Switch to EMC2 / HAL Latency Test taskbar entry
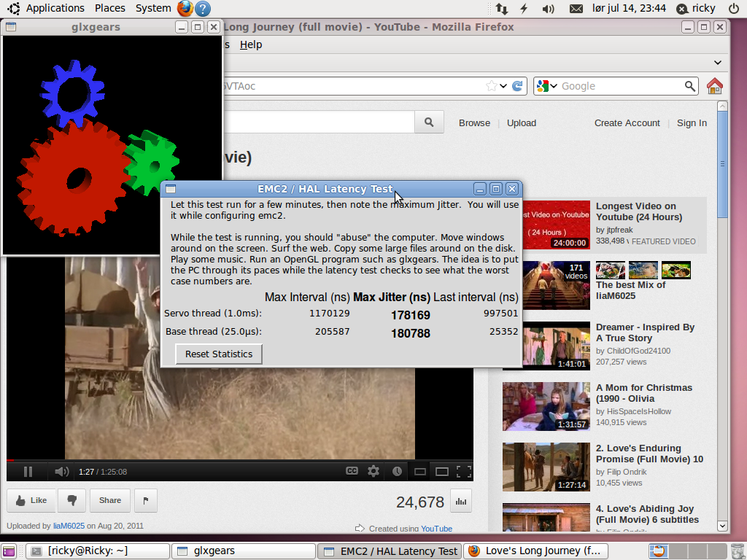The width and height of the screenshot is (747, 560). click(390, 551)
